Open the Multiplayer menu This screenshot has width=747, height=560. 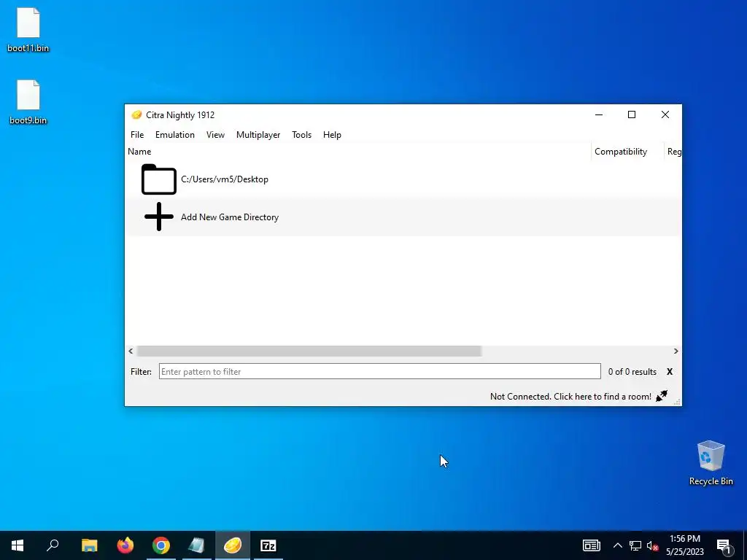pyautogui.click(x=258, y=135)
